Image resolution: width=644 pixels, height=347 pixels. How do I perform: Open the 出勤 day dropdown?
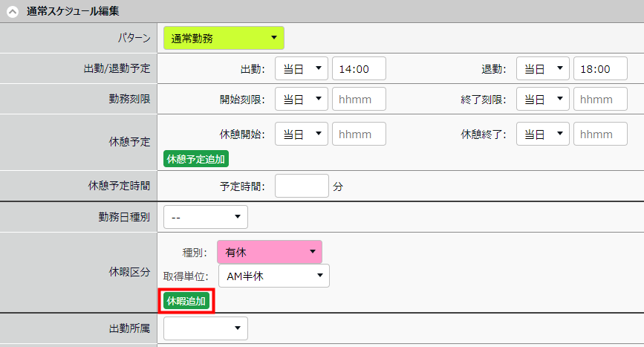(x=301, y=69)
